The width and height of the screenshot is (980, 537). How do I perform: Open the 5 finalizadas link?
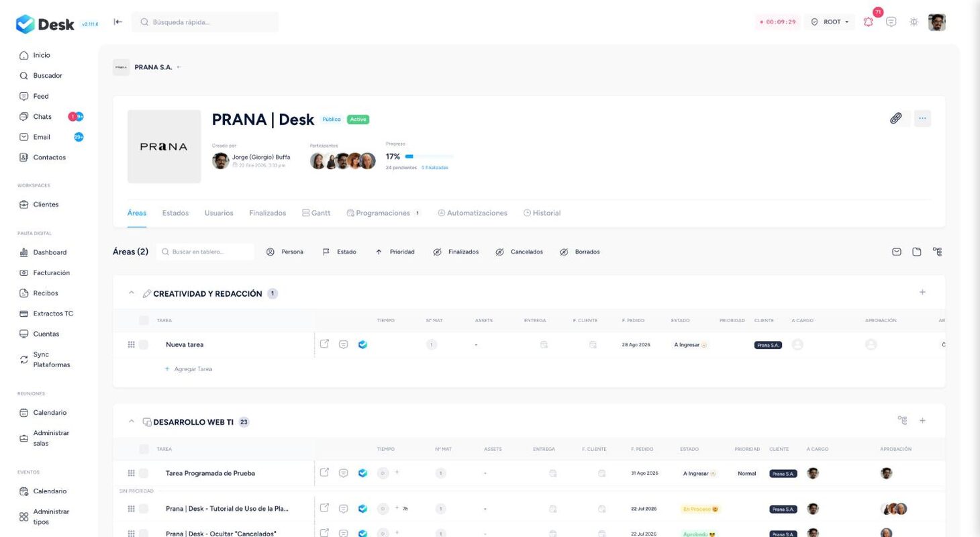[x=435, y=168]
